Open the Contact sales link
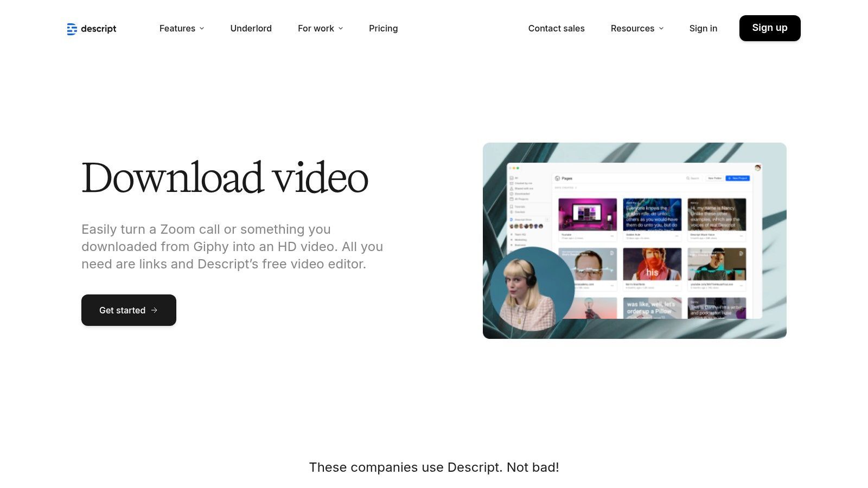This screenshot has height=488, width=868. 556,28
